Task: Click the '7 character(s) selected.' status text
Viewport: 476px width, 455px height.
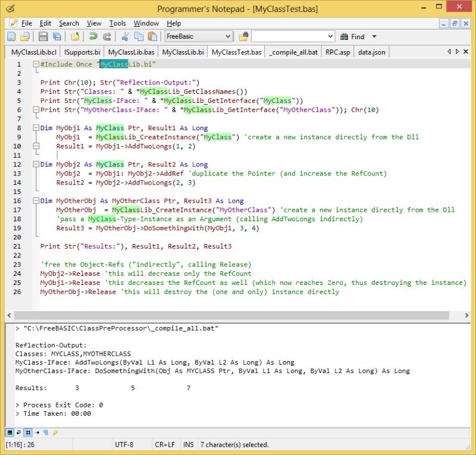Action: pyautogui.click(x=234, y=445)
